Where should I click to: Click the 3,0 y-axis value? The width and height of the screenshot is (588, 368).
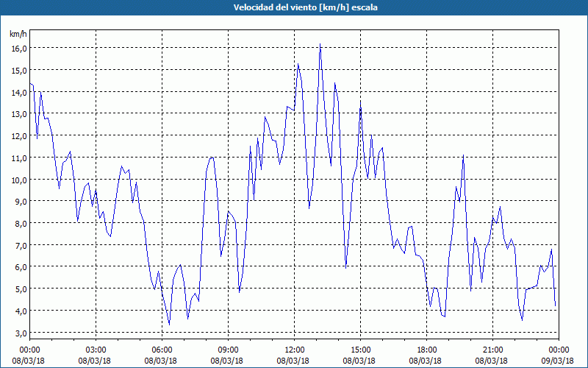pyautogui.click(x=21, y=333)
